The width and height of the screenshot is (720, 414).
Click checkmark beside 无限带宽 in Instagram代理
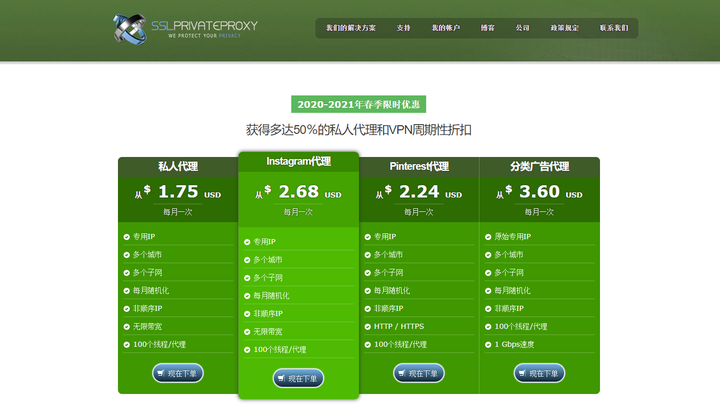coord(247,332)
